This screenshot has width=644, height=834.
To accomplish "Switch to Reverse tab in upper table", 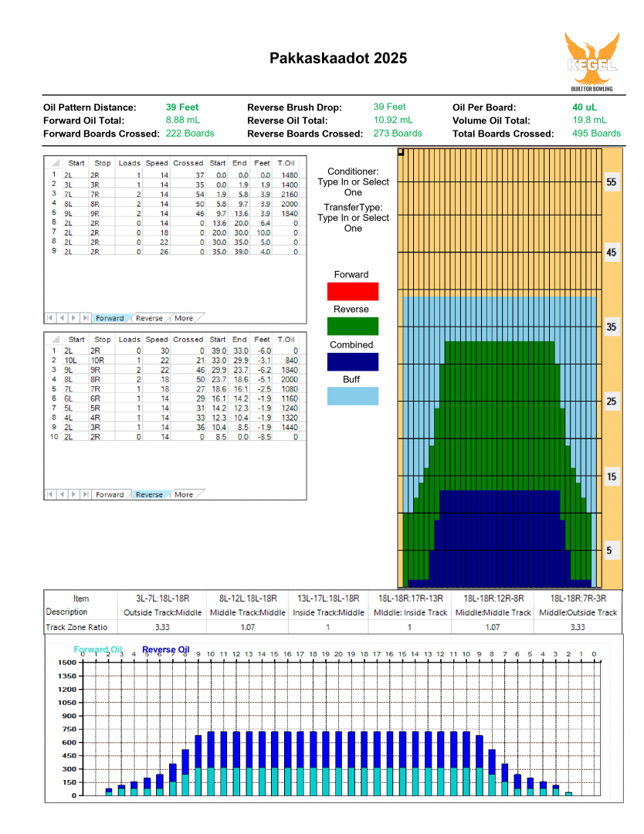I will click(x=150, y=318).
